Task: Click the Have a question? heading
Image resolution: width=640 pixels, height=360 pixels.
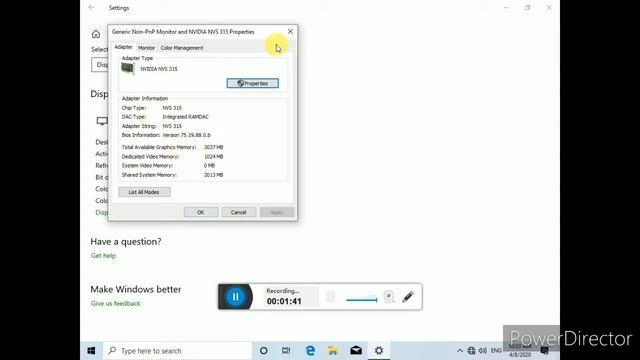Action: (x=126, y=242)
